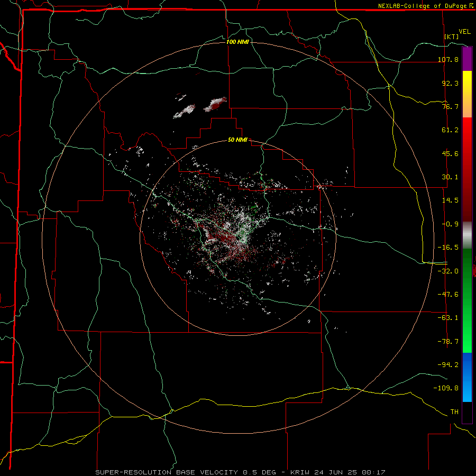Click the -63.1 velocity scale value

(x=448, y=318)
